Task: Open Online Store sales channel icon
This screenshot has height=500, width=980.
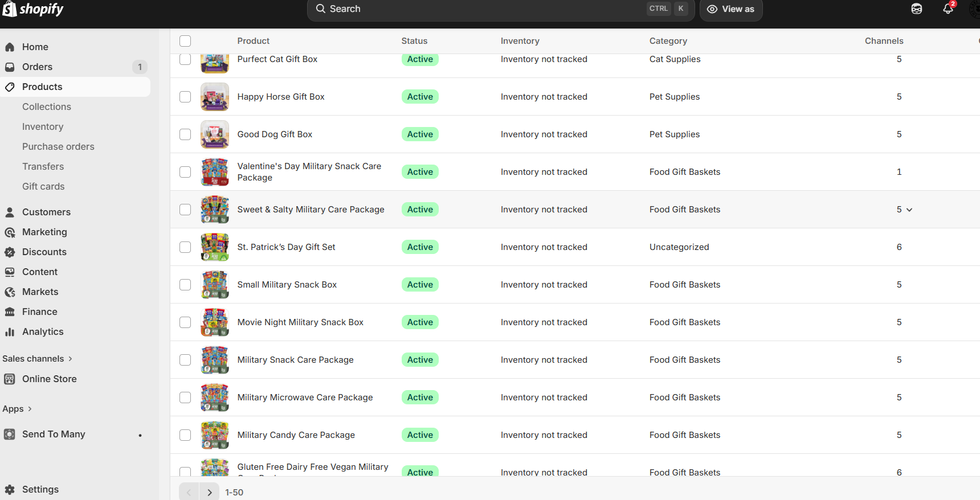Action: [10, 379]
